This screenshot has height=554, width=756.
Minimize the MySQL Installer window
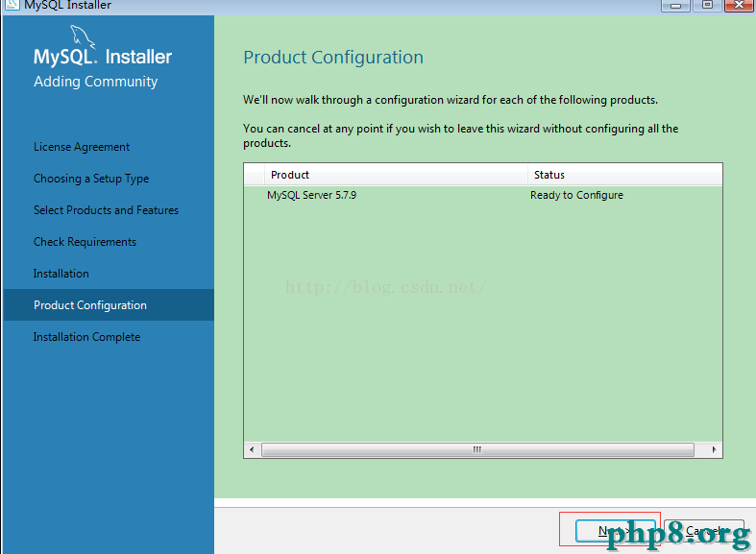pos(676,6)
